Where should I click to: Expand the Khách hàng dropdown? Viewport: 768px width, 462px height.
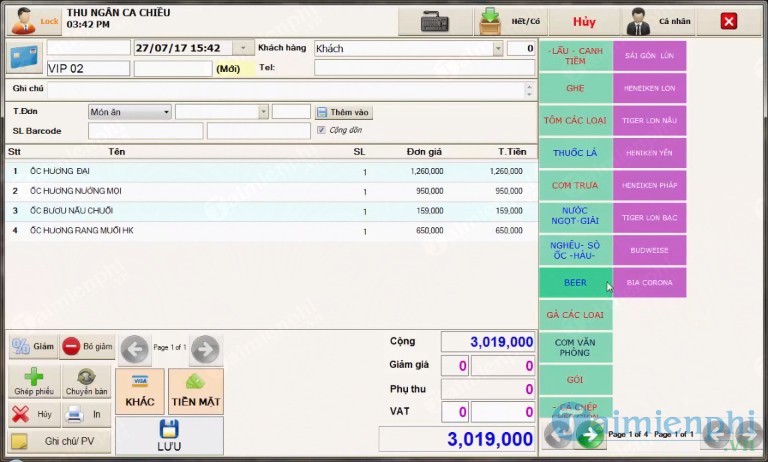(x=498, y=48)
